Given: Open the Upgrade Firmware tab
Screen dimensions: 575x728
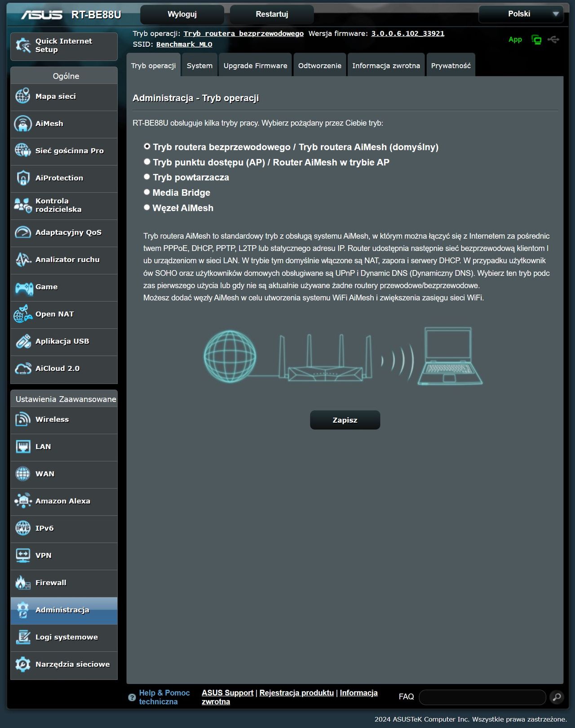Looking at the screenshot, I should point(255,65).
